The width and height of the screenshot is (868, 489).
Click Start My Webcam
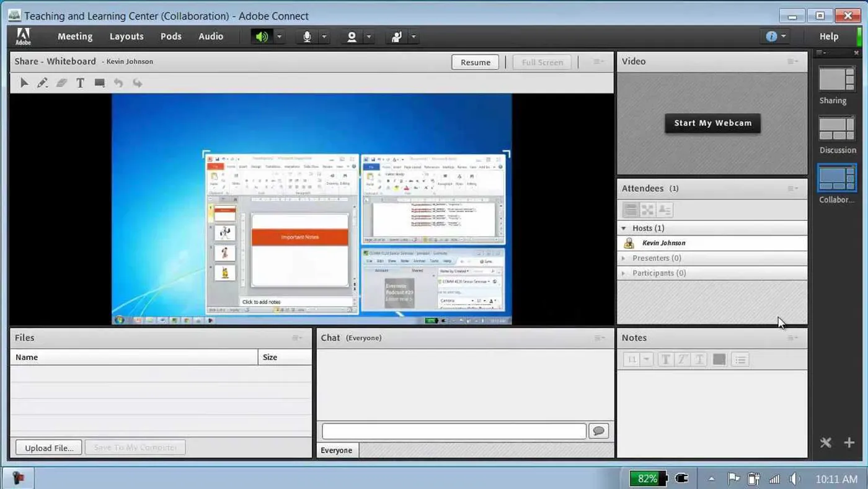coord(712,123)
